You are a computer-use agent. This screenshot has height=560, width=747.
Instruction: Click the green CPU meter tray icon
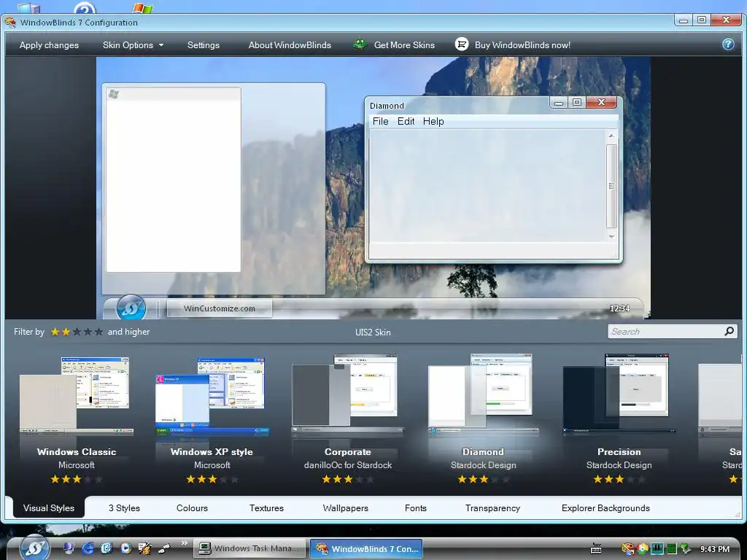(x=672, y=549)
